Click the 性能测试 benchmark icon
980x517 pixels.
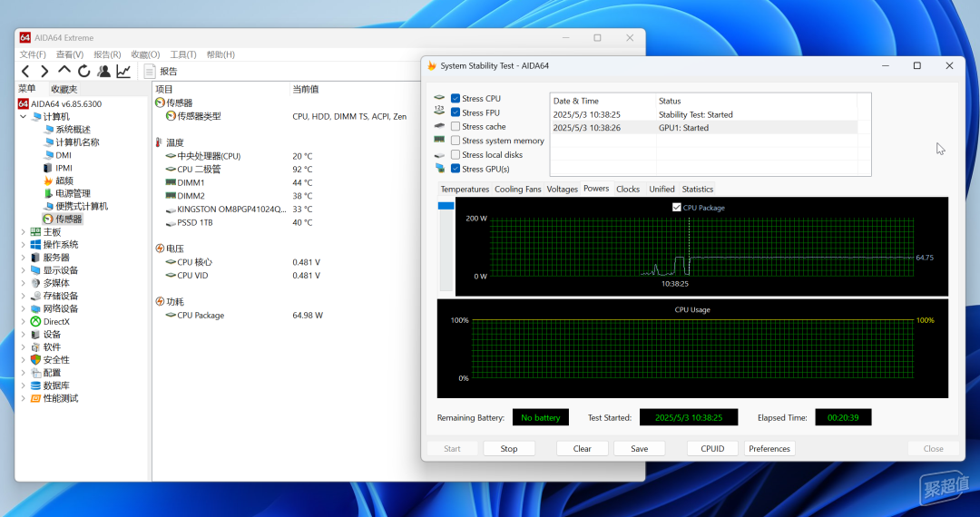(x=35, y=398)
